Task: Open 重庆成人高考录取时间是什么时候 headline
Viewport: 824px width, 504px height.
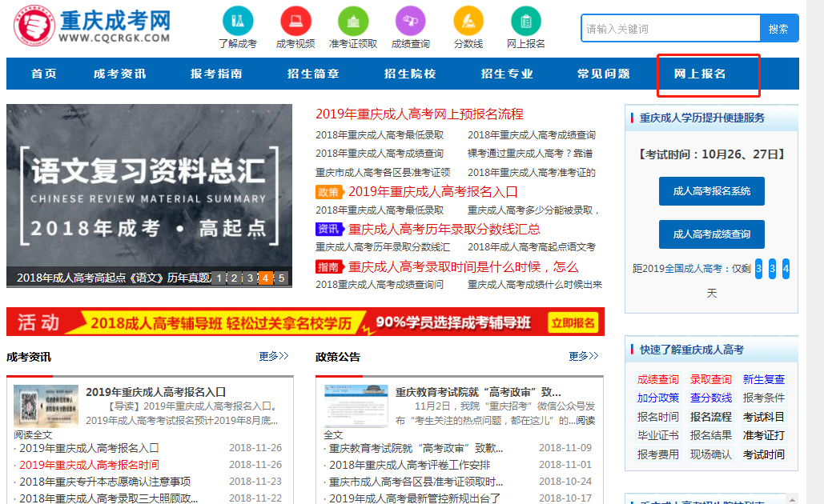Action: pos(463,266)
